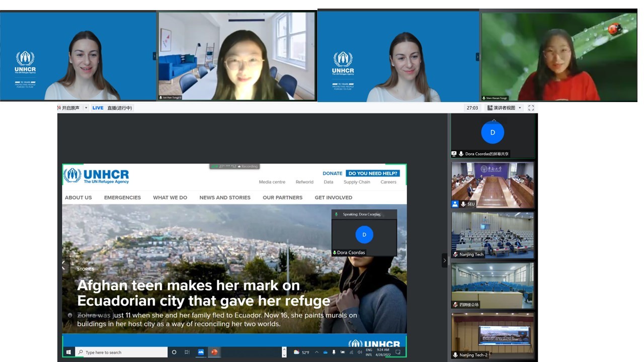The width and height of the screenshot is (644, 362).
Task: Select Dora Csordas screen-share tile in sidebar
Action: 493,136
